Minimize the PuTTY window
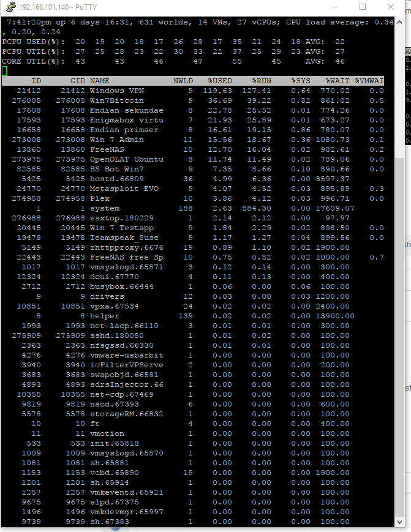411x532 pixels. pyautogui.click(x=335, y=7)
